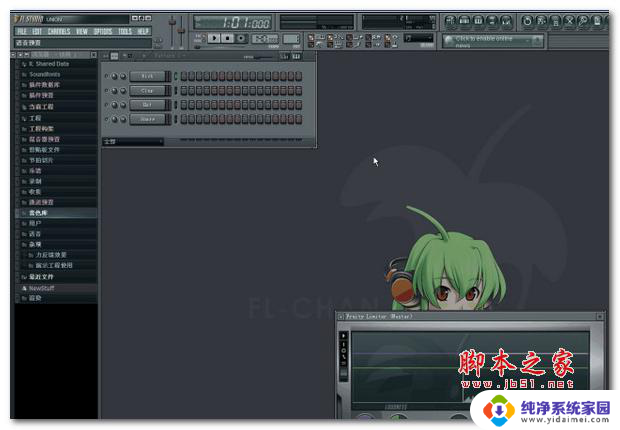Click the magnifier-shaped toolbar icon

[583, 21]
